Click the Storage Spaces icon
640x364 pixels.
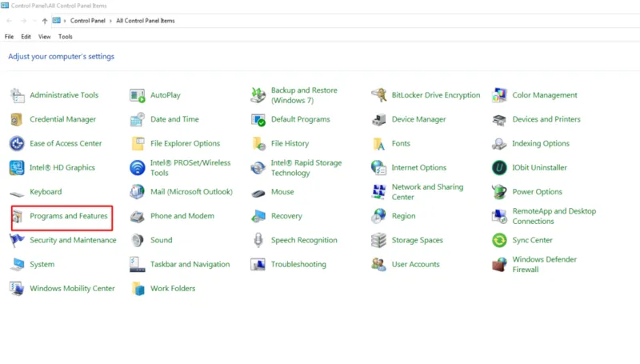378,240
